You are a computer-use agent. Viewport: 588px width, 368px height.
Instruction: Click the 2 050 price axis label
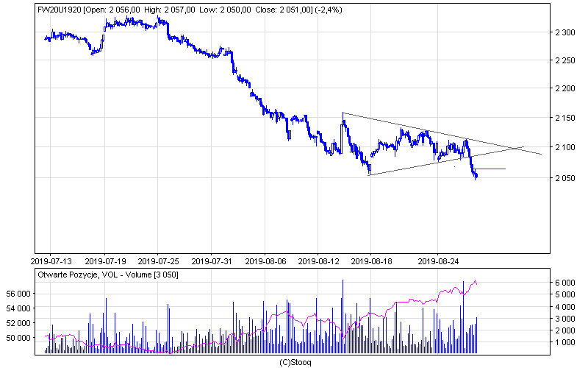coord(566,178)
